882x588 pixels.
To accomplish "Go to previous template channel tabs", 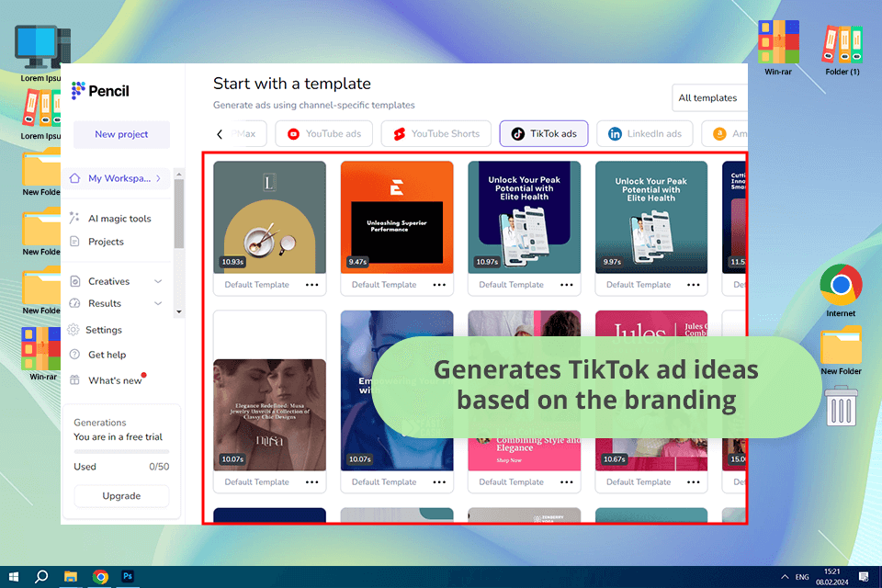I will coord(220,134).
